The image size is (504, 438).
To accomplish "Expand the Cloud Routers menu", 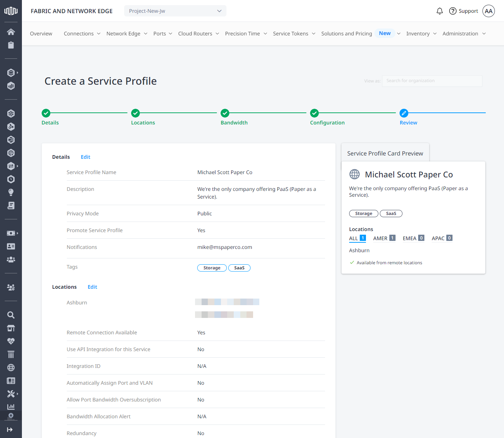I will click(x=199, y=34).
